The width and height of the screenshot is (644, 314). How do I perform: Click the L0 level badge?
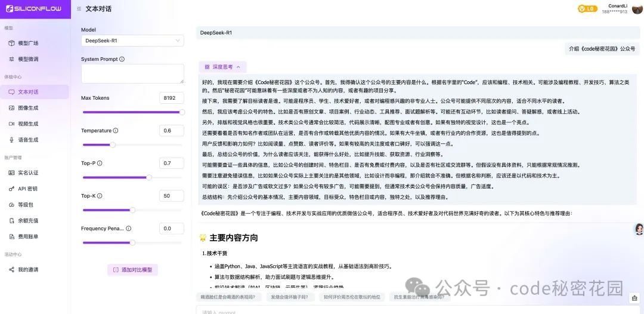pos(587,8)
